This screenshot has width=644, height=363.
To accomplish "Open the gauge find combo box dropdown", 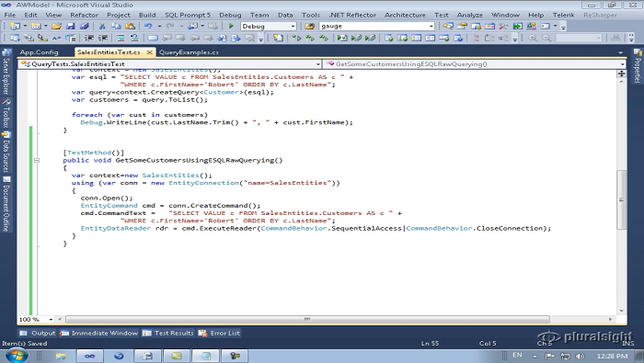I will pyautogui.click(x=431, y=26).
